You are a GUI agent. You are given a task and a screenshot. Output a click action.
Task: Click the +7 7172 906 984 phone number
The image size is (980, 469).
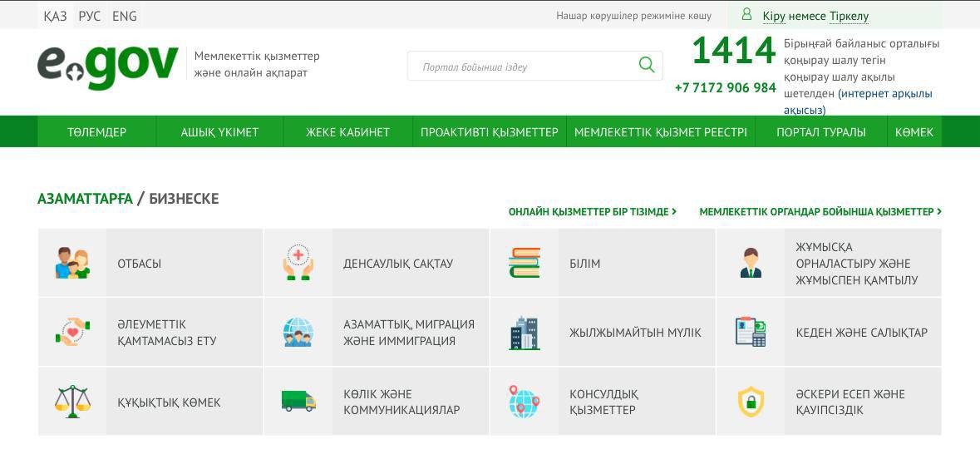click(x=725, y=87)
